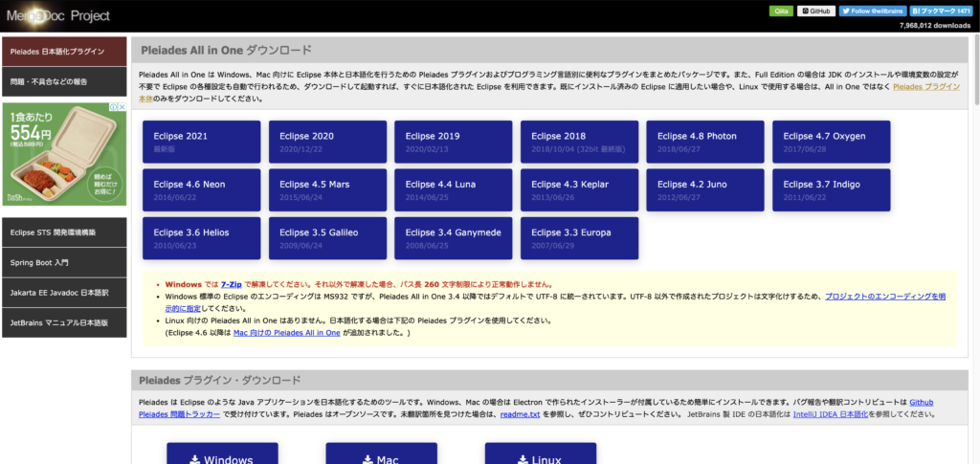The image size is (980, 464).
Task: Open プロジェクトのエンコーディングを明示的に指定 link
Action: (x=885, y=297)
